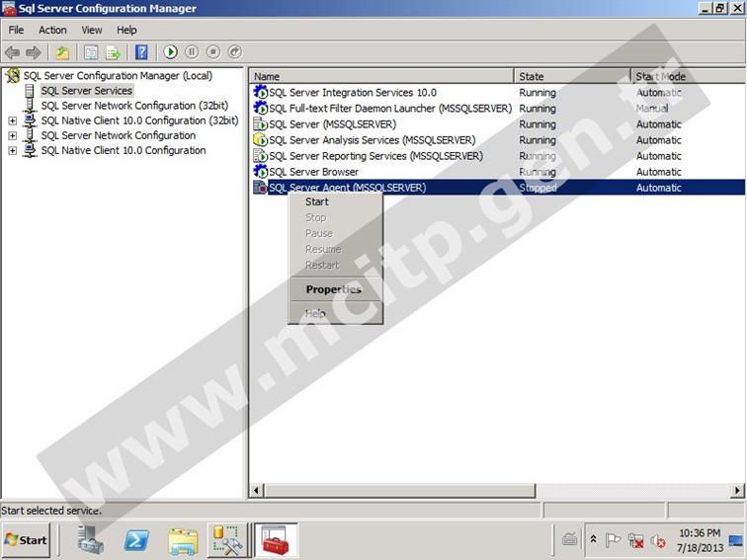Click the horizontal scrollbar thumb
The height and width of the screenshot is (560, 747).
click(400, 490)
